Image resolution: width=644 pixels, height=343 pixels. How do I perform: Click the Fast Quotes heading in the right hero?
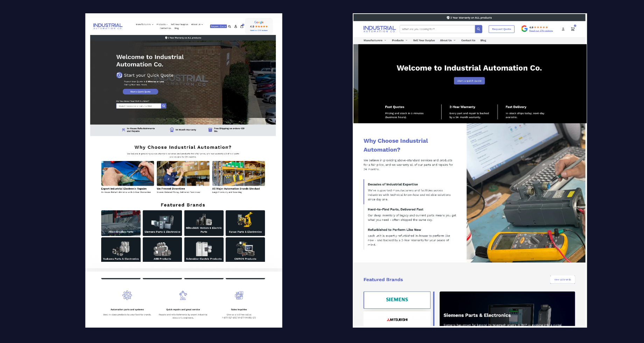394,107
